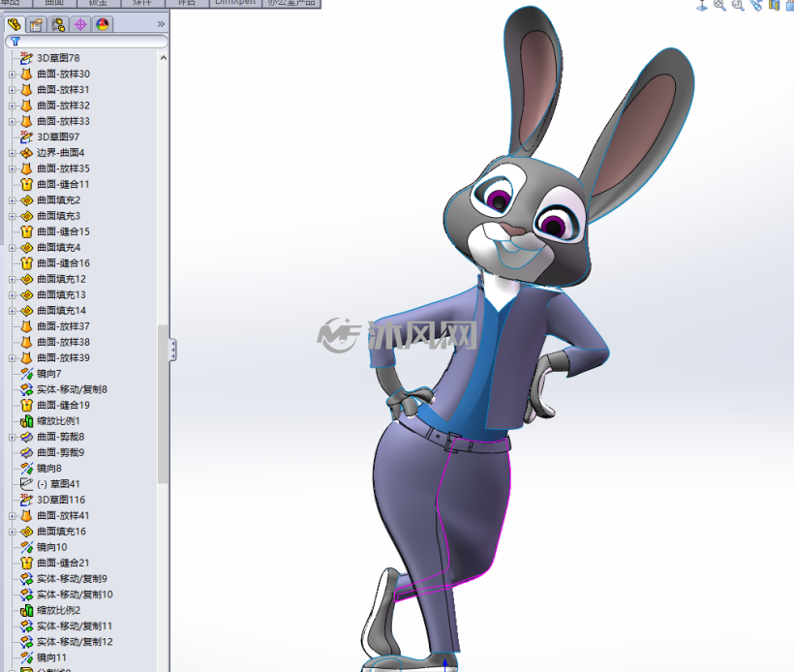794x672 pixels.
Task: Open the FeatureManager design tree tab
Action: 15,24
